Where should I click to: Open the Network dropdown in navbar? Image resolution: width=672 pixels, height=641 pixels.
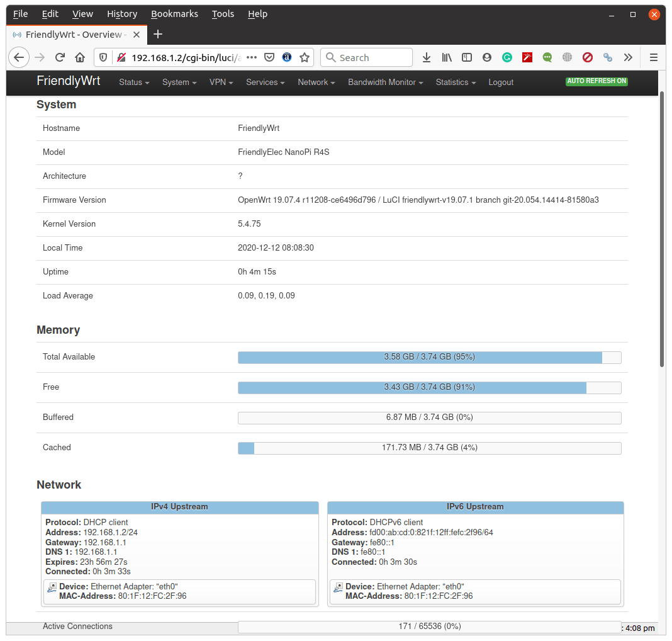tap(316, 82)
